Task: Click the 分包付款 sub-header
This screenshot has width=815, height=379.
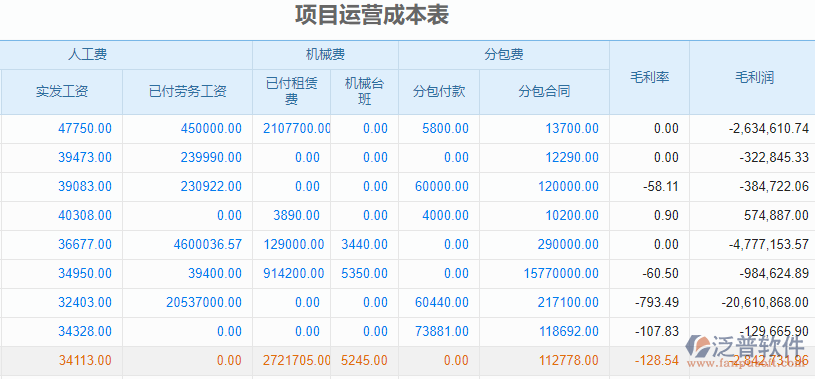Action: (439, 92)
